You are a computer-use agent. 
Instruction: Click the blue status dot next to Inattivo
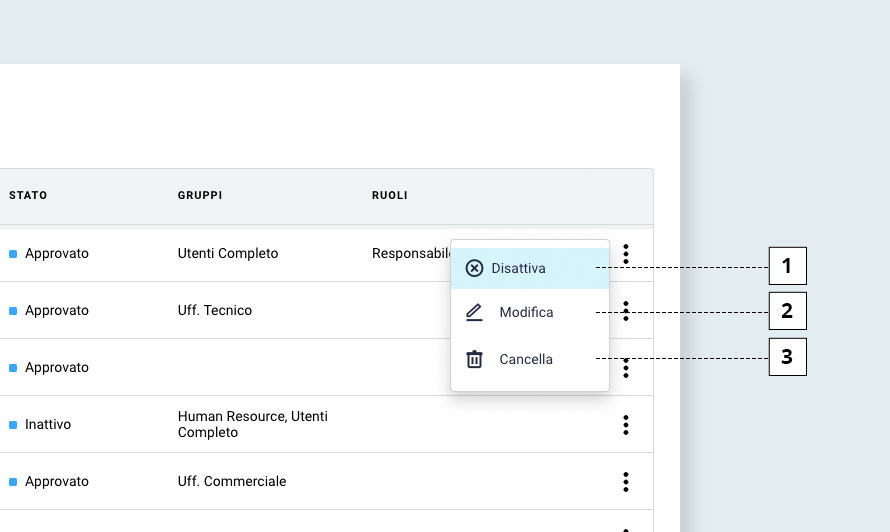click(x=13, y=425)
